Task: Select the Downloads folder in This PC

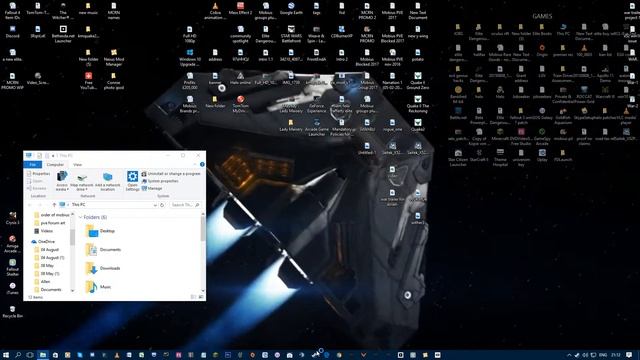Action: pos(103,268)
